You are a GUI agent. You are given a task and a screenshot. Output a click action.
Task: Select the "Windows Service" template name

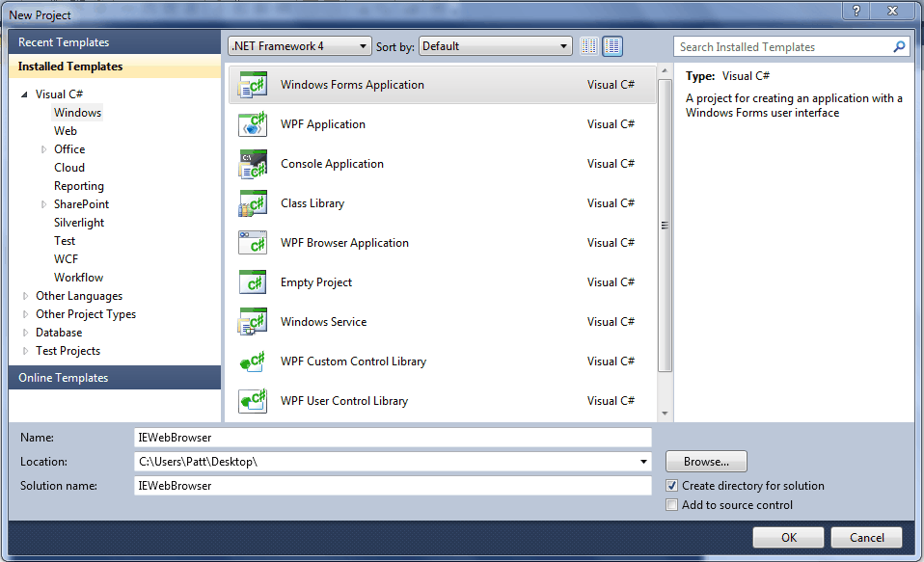coord(323,322)
